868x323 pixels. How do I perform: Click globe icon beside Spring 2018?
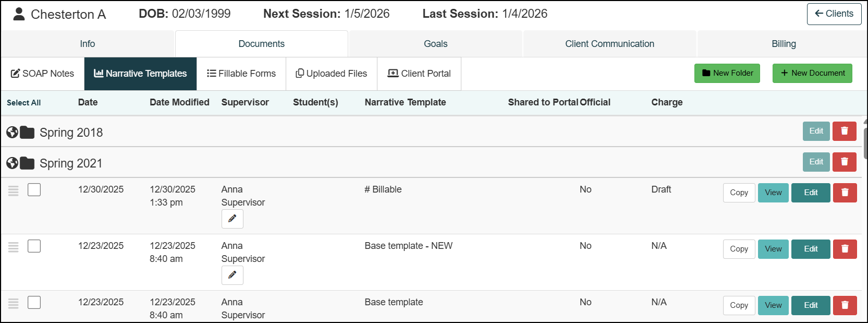point(13,133)
